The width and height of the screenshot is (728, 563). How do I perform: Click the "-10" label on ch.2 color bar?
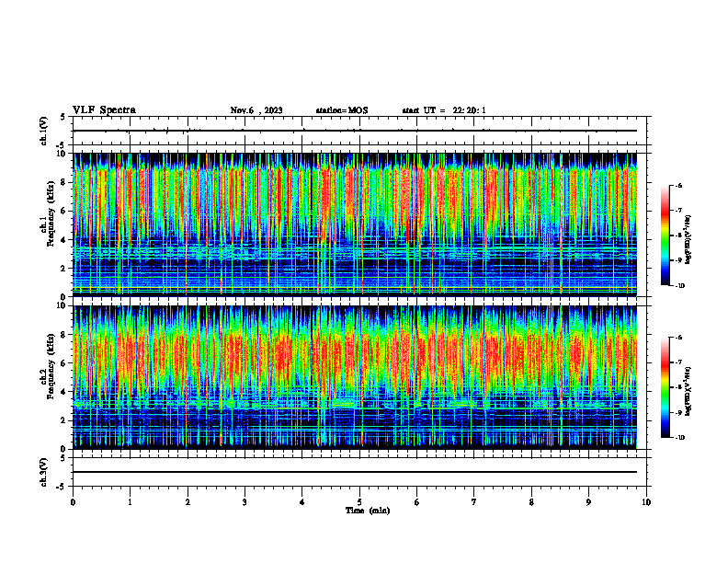[x=679, y=438]
